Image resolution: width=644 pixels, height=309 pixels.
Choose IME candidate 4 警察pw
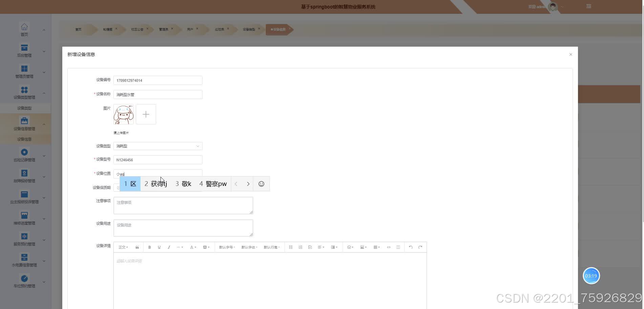(213, 184)
